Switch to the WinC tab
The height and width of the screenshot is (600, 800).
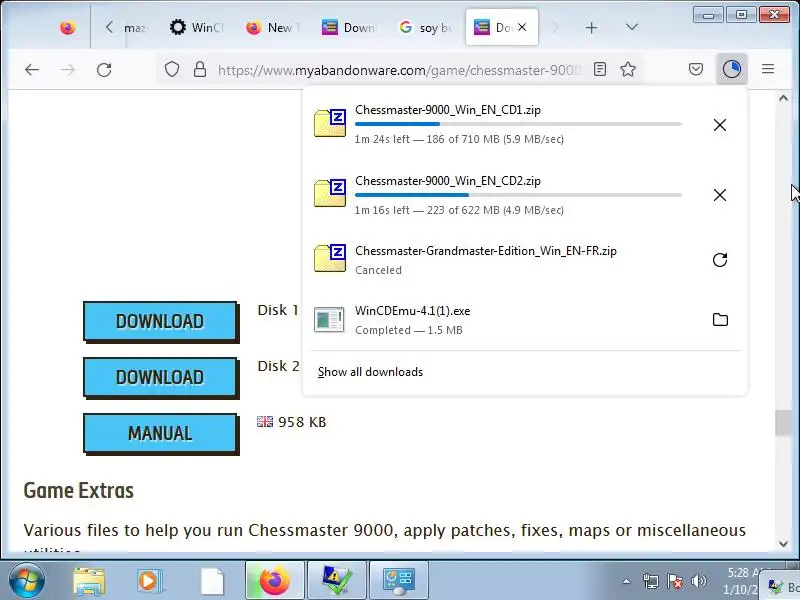pyautogui.click(x=198, y=27)
